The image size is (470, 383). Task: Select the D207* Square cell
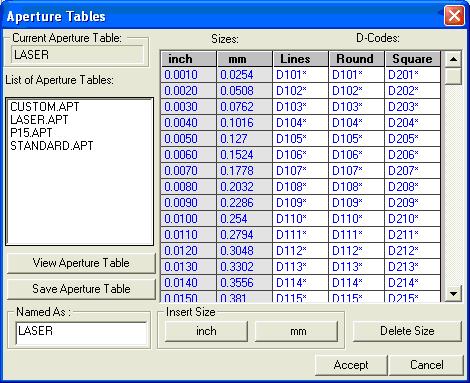pos(413,171)
